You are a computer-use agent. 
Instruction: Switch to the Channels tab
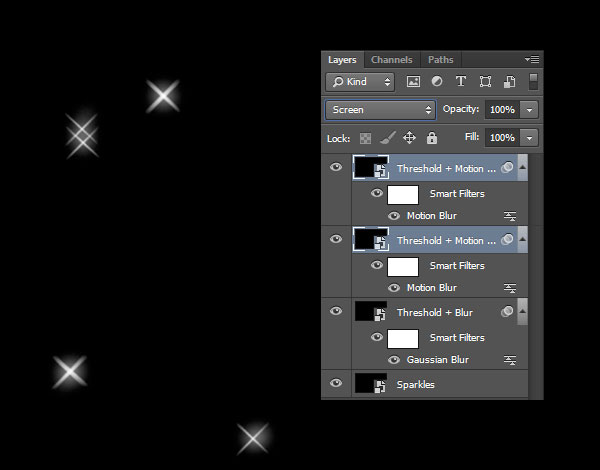pos(392,60)
